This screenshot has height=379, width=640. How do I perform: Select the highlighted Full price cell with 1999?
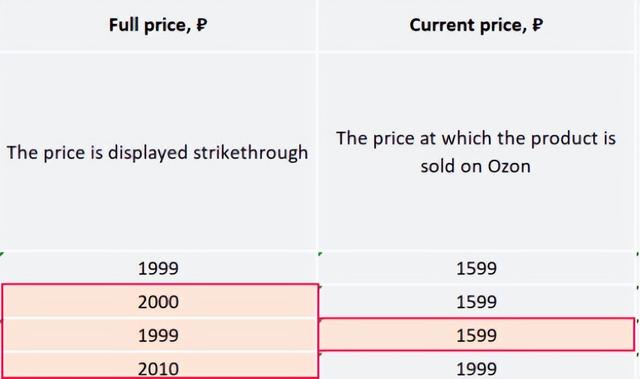pyautogui.click(x=158, y=335)
